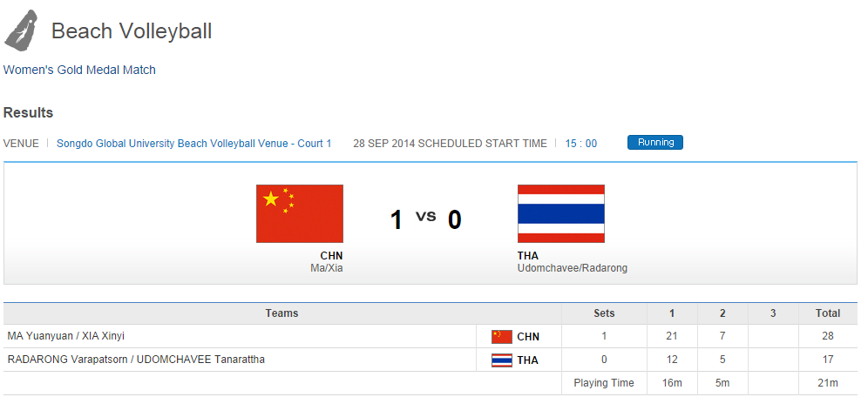The height and width of the screenshot is (397, 868).
Task: Click the small China flag in table
Action: pyautogui.click(x=502, y=337)
